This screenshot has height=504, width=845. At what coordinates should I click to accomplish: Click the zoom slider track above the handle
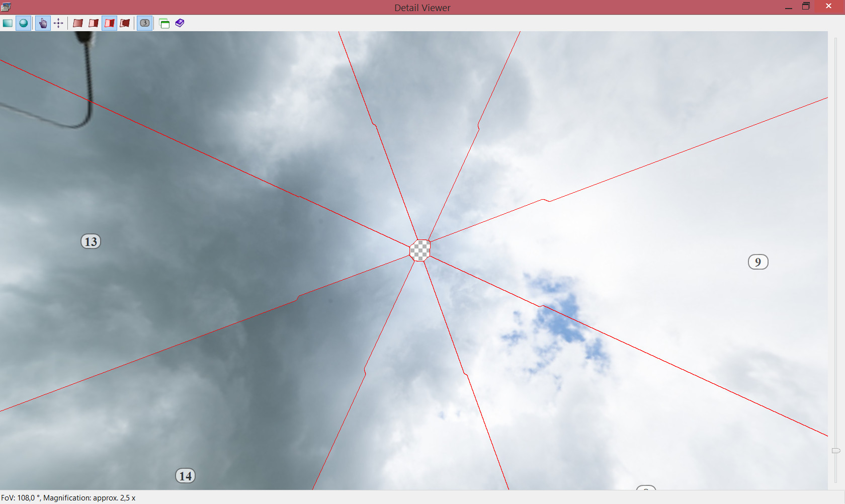835,251
